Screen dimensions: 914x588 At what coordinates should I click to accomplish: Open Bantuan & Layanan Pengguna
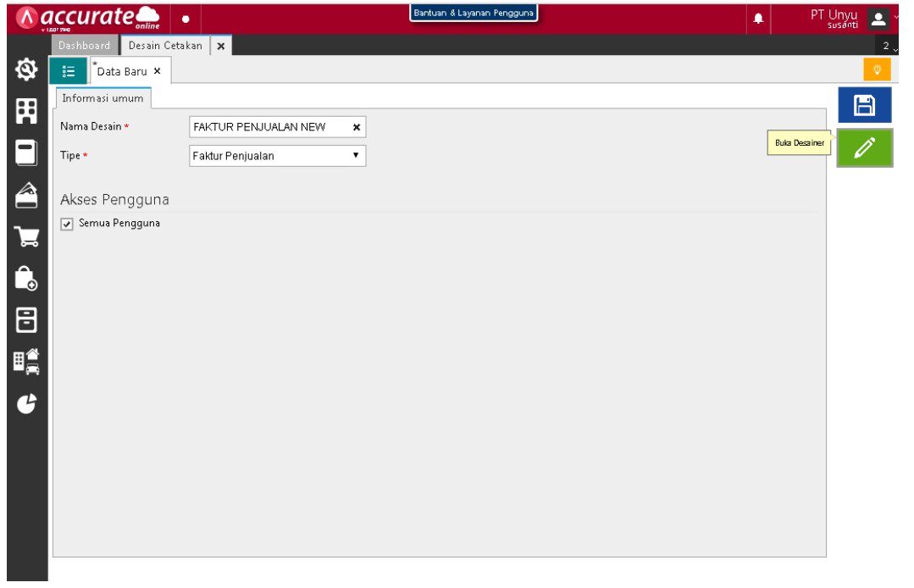click(474, 12)
